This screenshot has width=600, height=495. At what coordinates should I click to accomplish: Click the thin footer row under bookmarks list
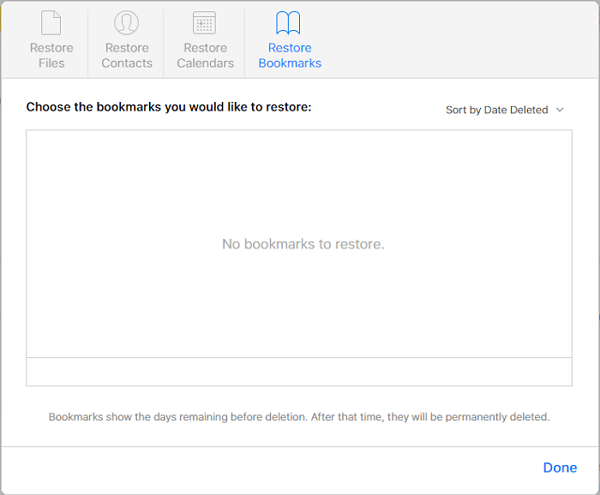click(299, 371)
